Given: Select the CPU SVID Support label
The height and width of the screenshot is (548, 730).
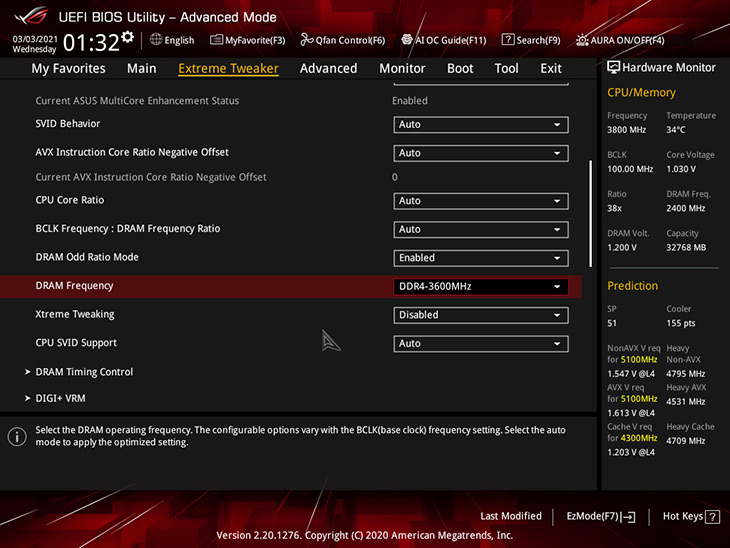Looking at the screenshot, I should (x=76, y=343).
